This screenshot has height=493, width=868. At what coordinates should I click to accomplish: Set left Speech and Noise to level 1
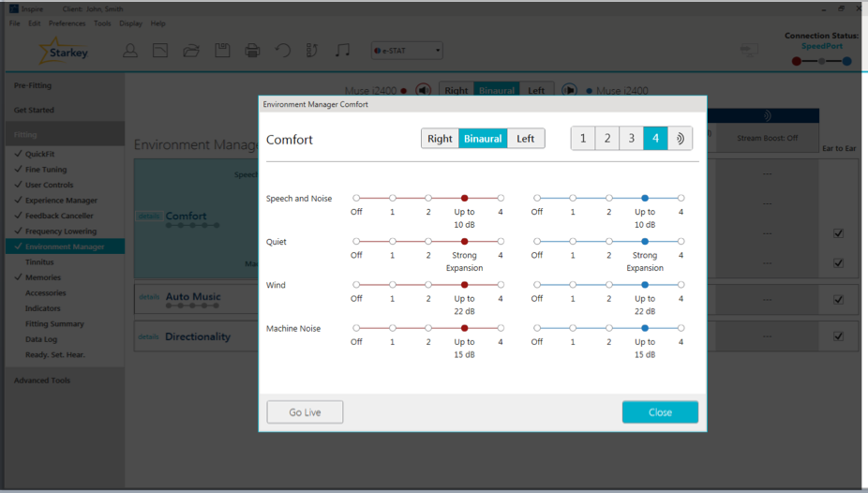click(573, 198)
